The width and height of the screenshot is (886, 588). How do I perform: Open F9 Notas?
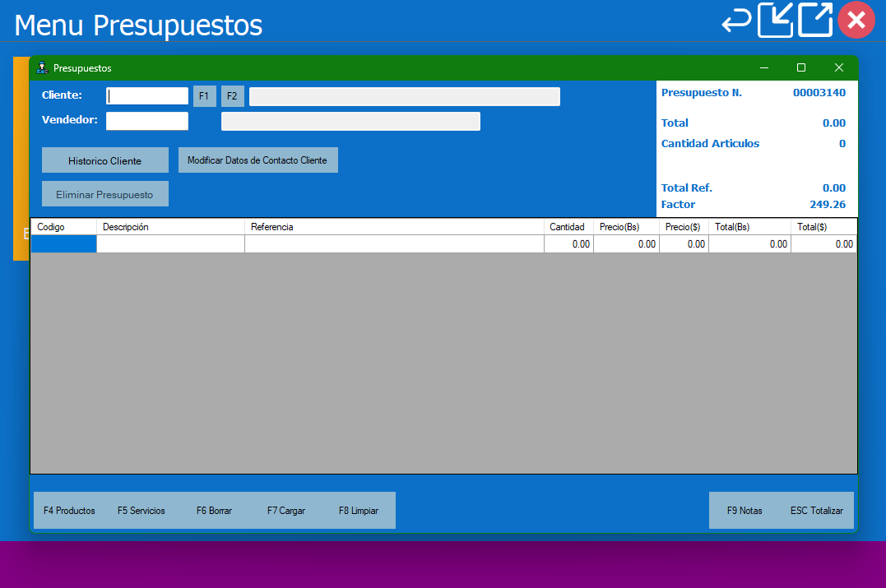click(x=745, y=511)
